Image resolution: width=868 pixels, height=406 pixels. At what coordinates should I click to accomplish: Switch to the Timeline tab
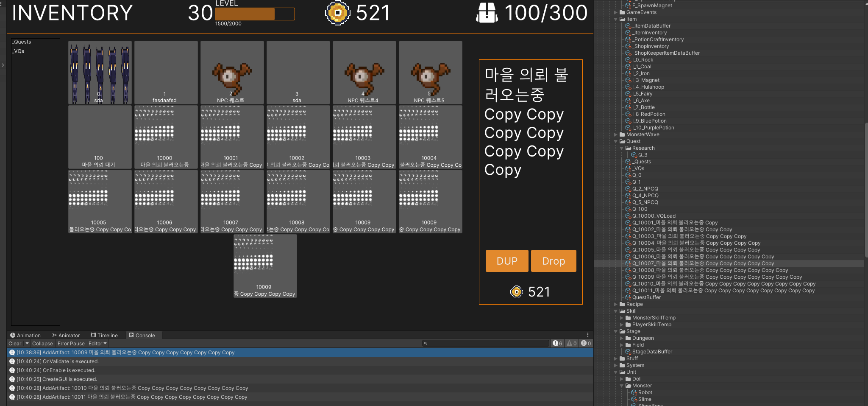[104, 335]
